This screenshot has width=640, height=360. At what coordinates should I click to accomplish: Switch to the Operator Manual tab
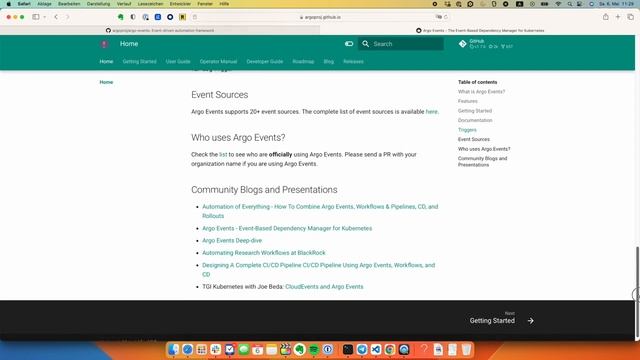click(218, 61)
